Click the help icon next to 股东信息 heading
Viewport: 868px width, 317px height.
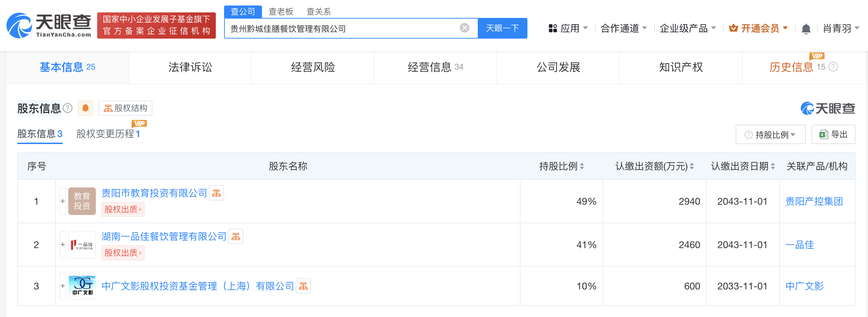coord(68,108)
